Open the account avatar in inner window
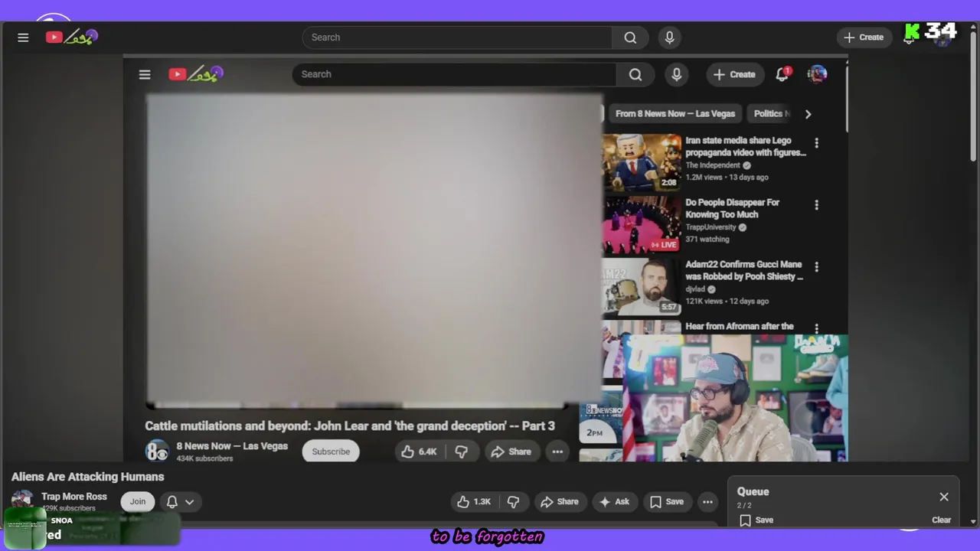The height and width of the screenshot is (551, 980). click(x=817, y=74)
